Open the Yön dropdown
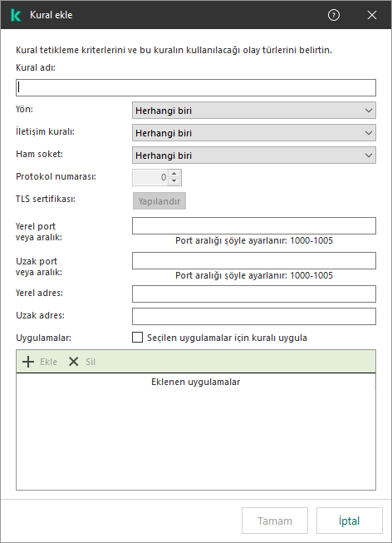 click(254, 111)
